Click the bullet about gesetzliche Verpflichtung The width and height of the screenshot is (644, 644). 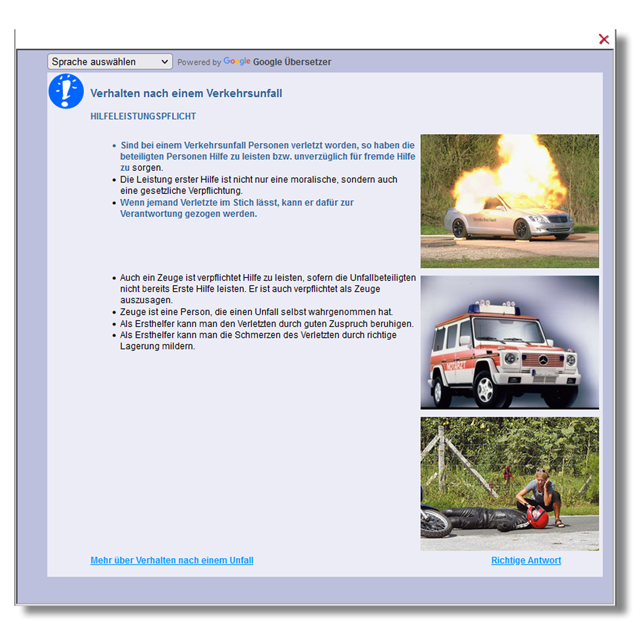click(x=258, y=185)
